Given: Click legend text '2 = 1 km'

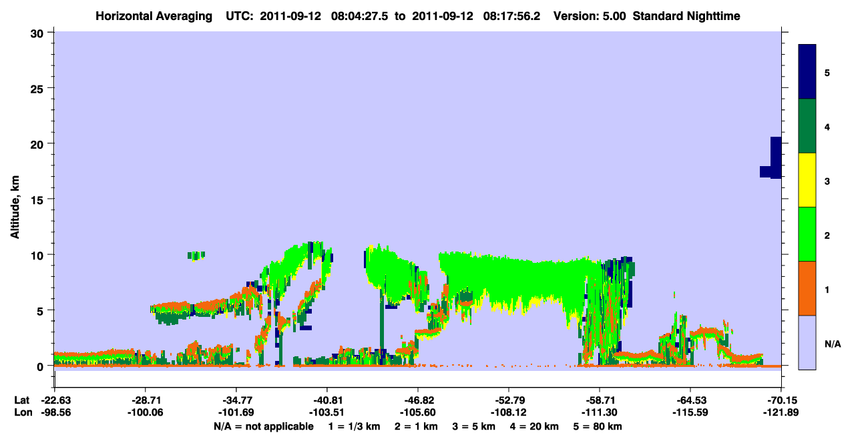Looking at the screenshot, I should pyautogui.click(x=417, y=426).
